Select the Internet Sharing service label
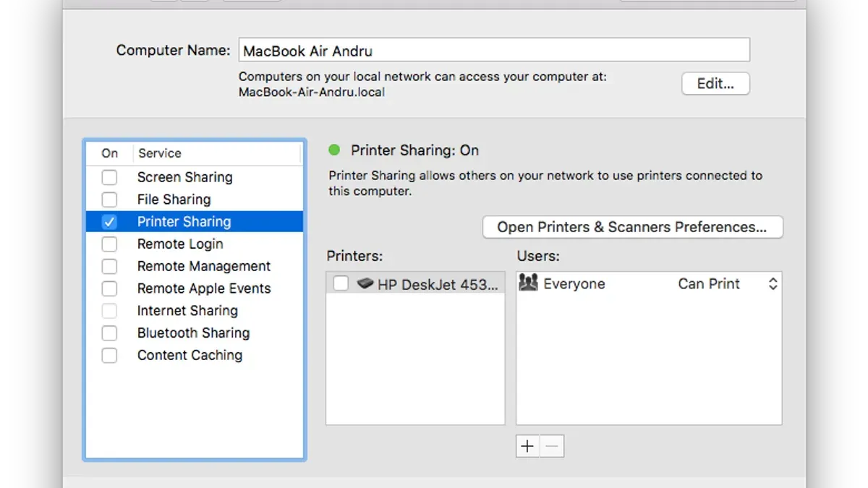 (187, 311)
